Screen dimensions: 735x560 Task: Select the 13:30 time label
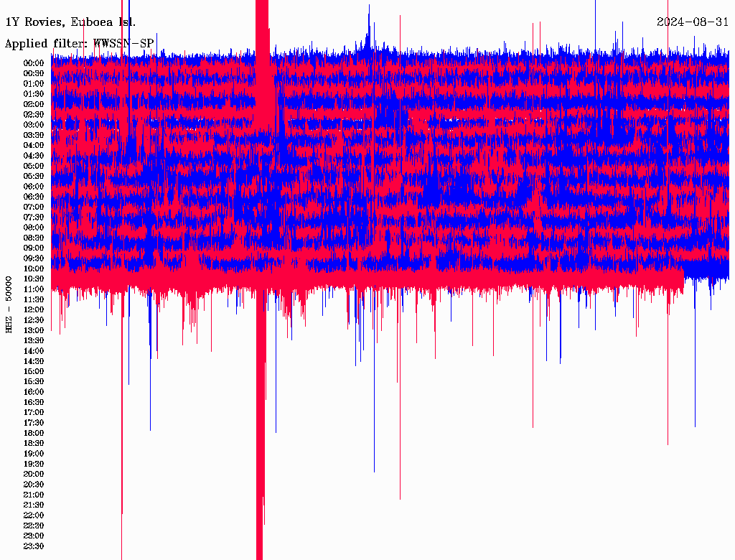34,341
